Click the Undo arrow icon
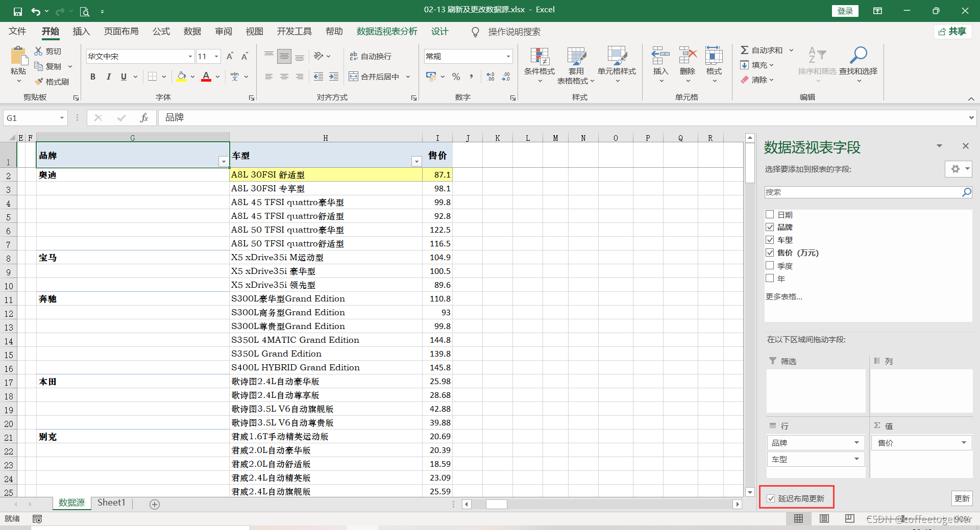Viewport: 980px width, 530px height. pyautogui.click(x=36, y=11)
